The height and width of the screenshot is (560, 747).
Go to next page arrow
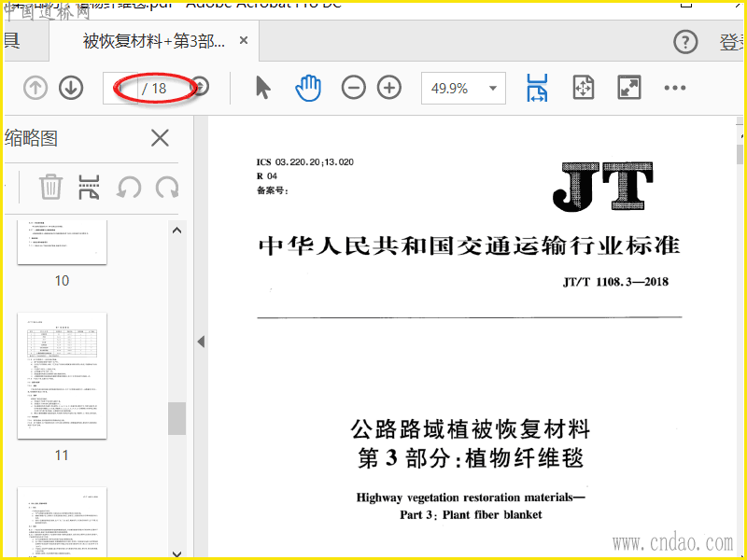click(x=71, y=88)
